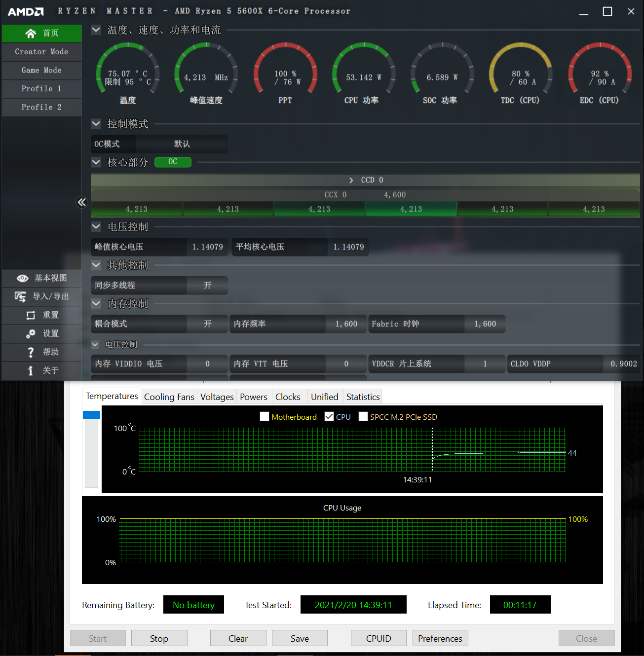
Task: Click the import/export icon in sidebar
Action: [20, 296]
